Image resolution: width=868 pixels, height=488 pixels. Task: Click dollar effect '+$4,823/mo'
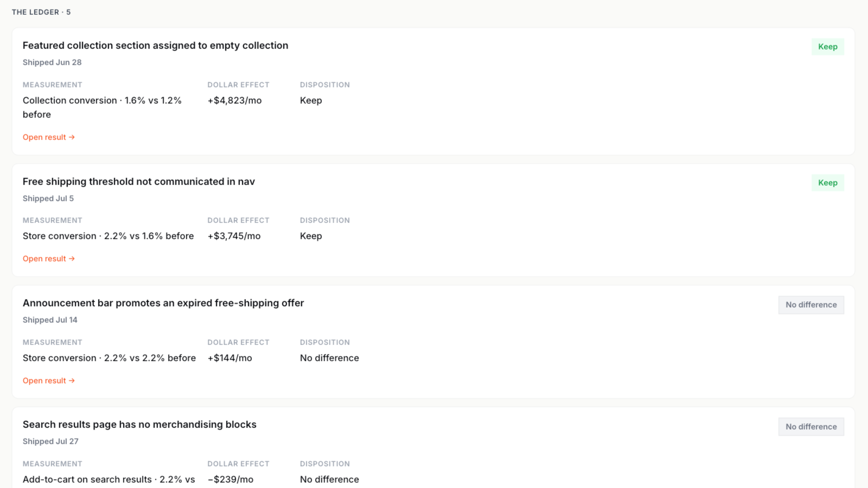235,100
